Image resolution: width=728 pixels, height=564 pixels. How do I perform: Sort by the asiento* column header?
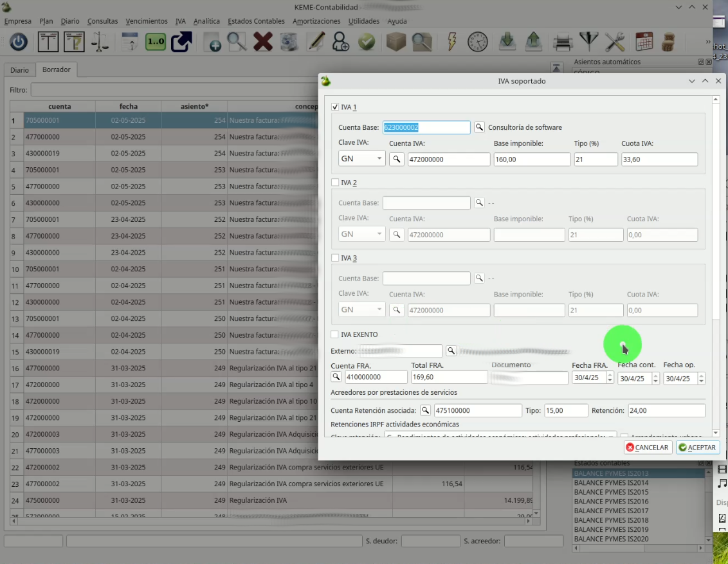194,106
